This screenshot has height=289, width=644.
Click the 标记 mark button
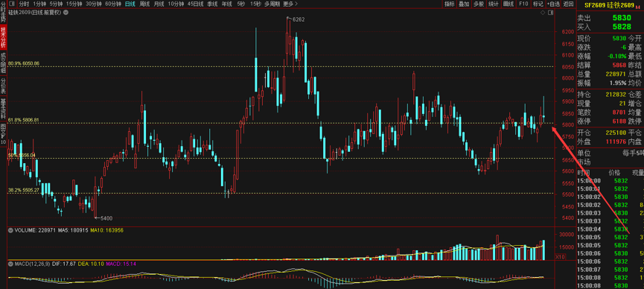pos(538,4)
